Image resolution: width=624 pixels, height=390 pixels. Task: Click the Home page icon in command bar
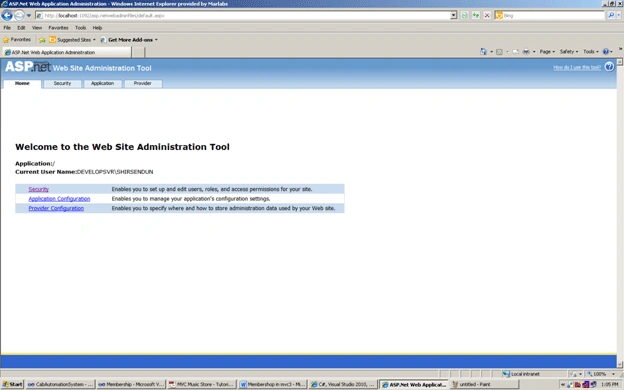click(484, 52)
